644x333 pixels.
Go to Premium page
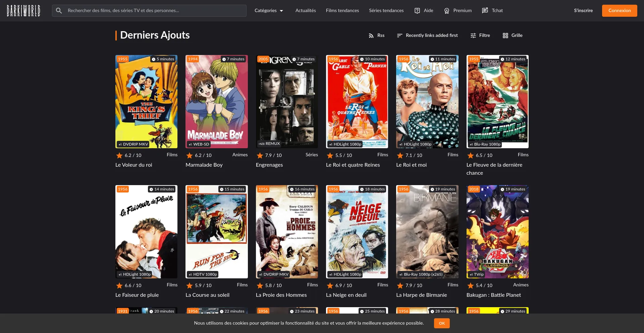pyautogui.click(x=458, y=11)
